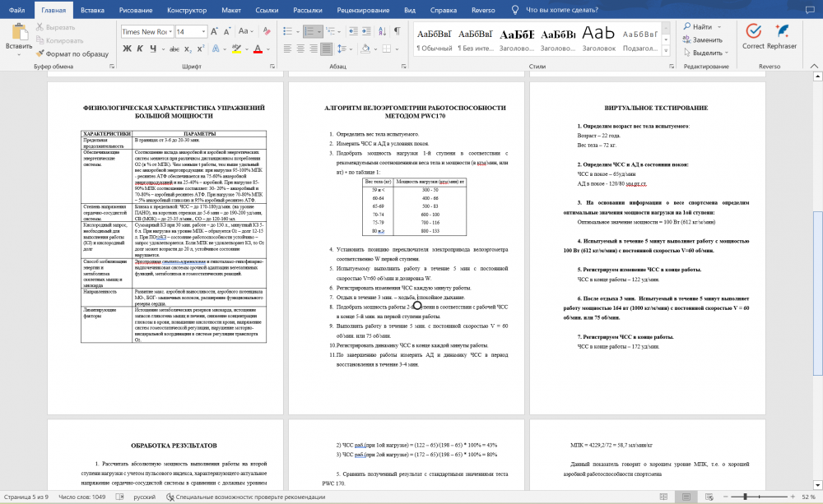The width and height of the screenshot is (823, 504).
Task: Open Reverso Correct tool
Action: tap(753, 36)
